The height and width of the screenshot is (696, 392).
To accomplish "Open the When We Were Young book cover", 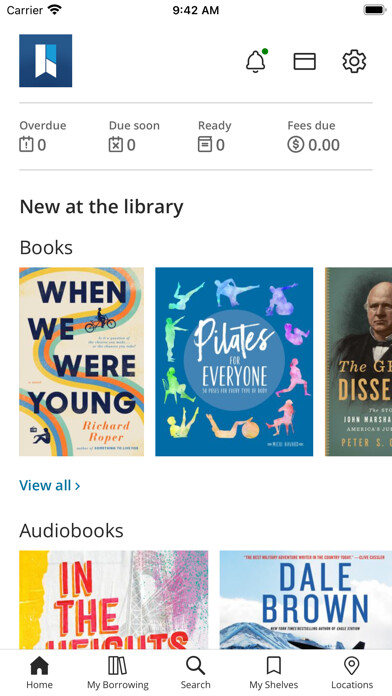I will [81, 362].
